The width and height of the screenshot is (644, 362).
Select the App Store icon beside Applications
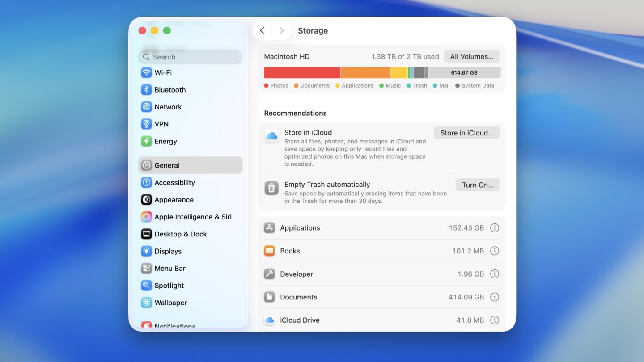click(x=269, y=227)
